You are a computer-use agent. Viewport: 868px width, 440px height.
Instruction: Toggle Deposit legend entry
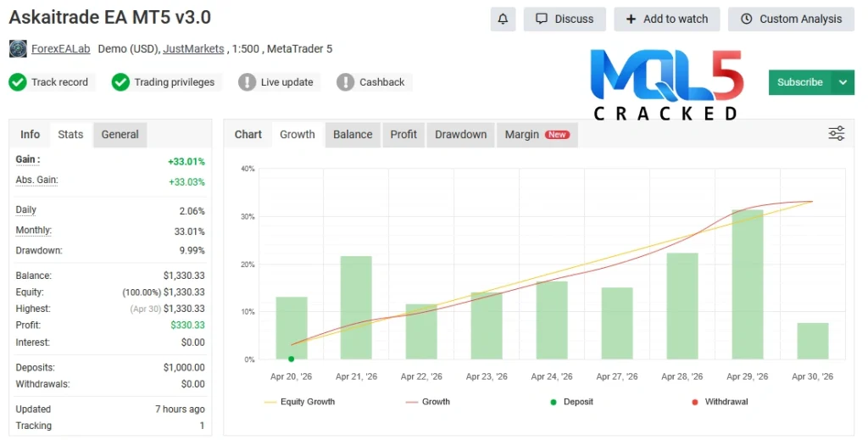(571, 402)
